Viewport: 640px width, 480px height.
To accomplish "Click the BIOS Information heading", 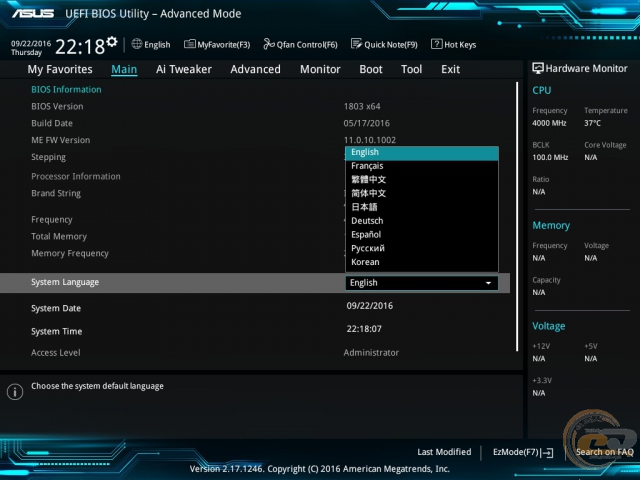I will (x=66, y=90).
